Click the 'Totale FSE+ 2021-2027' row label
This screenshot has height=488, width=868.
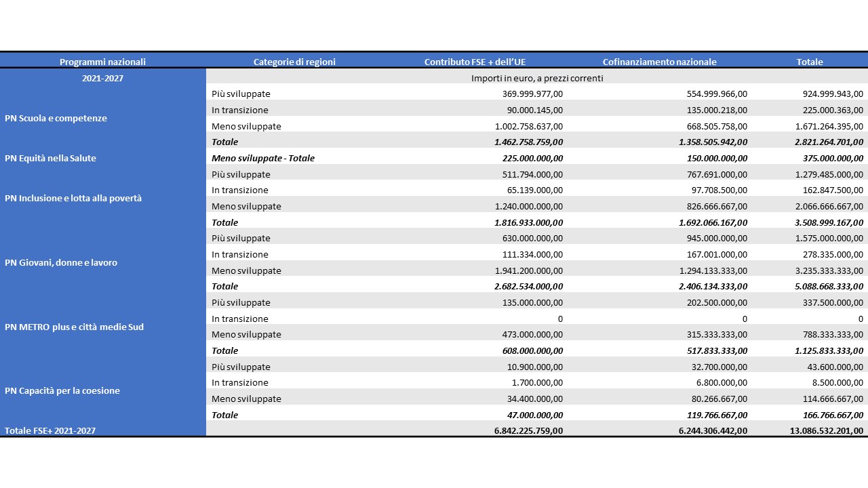tap(50, 430)
